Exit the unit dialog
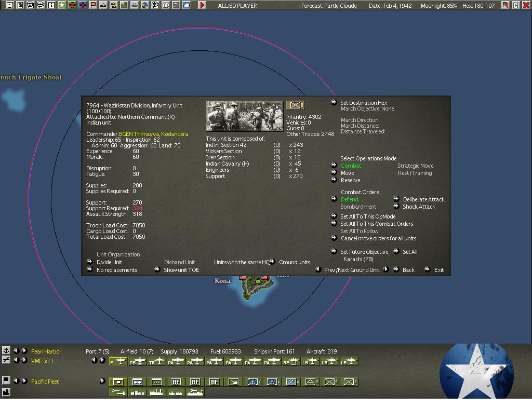 pos(438,270)
